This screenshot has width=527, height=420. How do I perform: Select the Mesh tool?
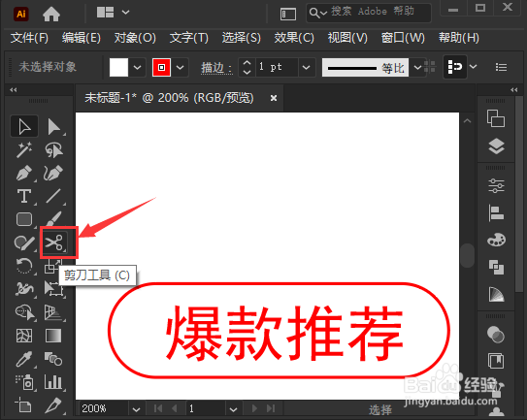[x=24, y=336]
